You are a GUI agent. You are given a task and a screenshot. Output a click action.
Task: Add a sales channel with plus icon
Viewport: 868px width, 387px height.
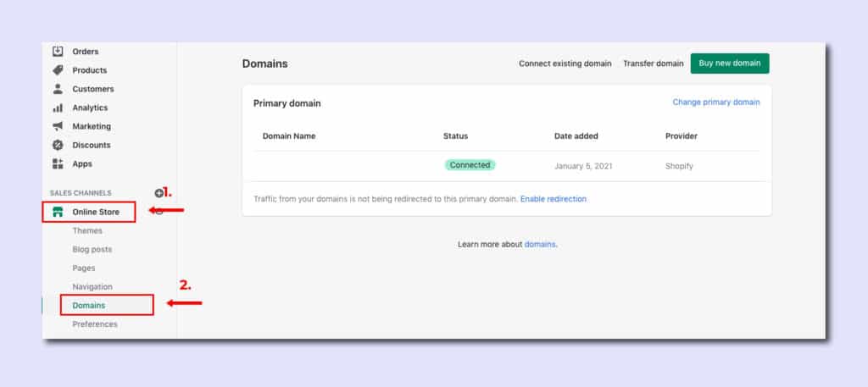coord(159,193)
